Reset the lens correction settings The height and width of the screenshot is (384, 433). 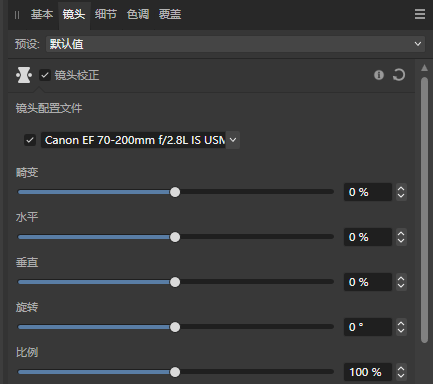[399, 75]
